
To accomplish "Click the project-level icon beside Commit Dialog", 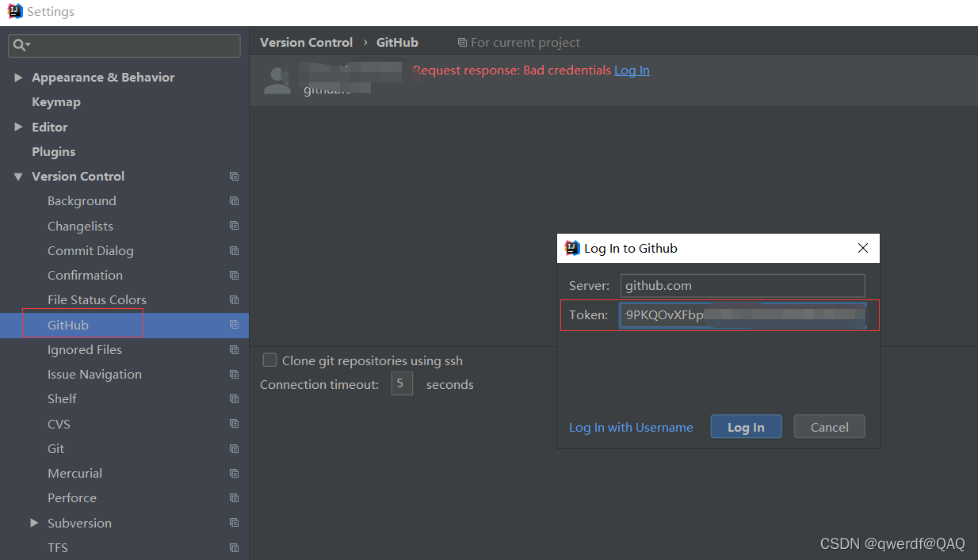I will coord(234,251).
